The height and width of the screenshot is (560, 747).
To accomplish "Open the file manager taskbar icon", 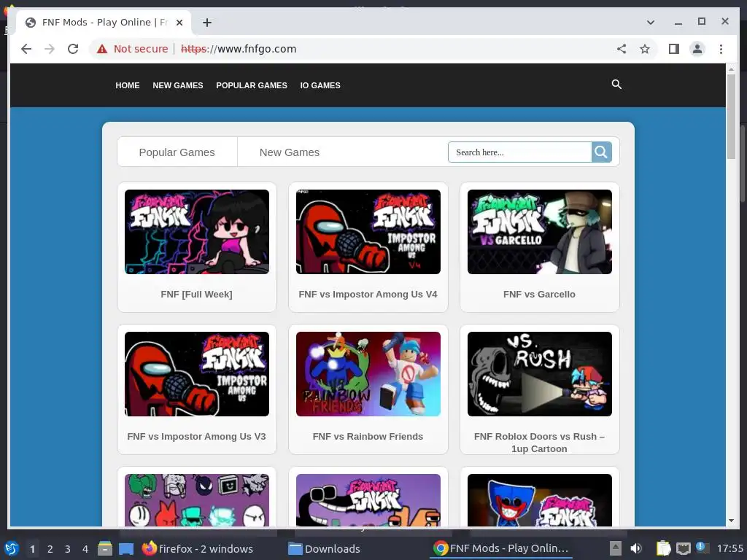I will pos(105,548).
